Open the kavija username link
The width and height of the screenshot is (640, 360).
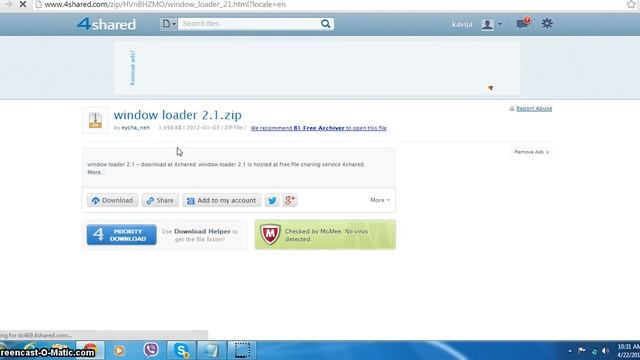(462, 24)
